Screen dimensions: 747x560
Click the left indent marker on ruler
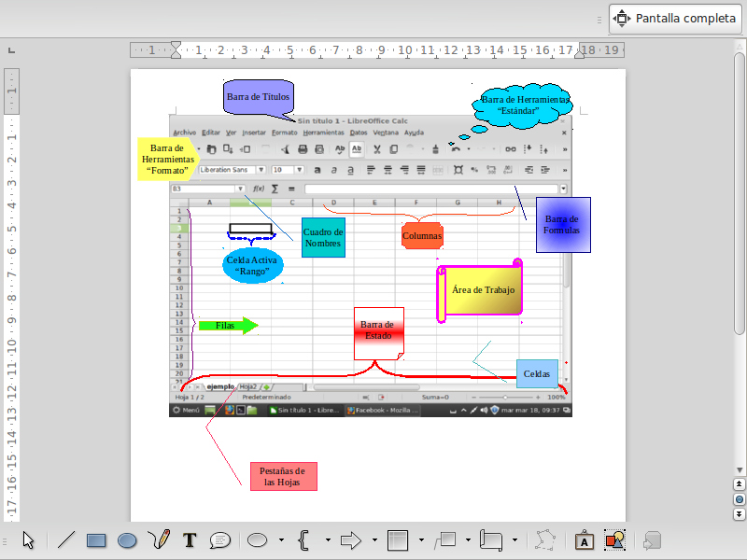point(176,50)
